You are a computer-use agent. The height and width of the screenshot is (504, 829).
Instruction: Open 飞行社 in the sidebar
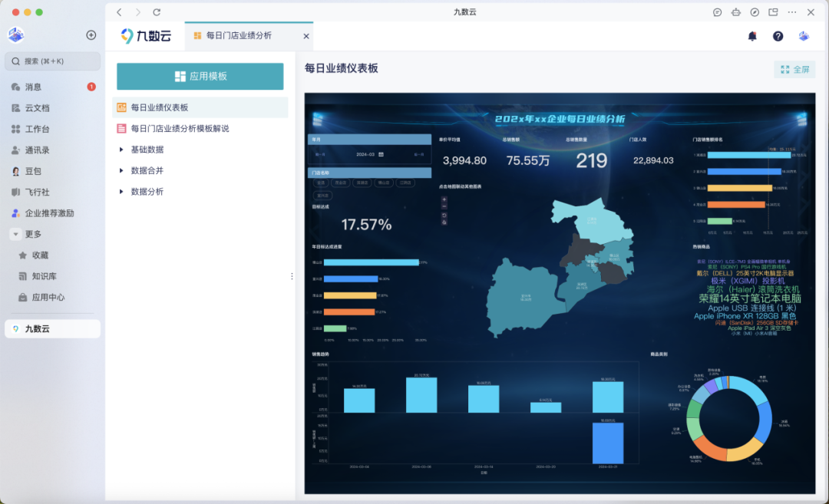[52, 193]
